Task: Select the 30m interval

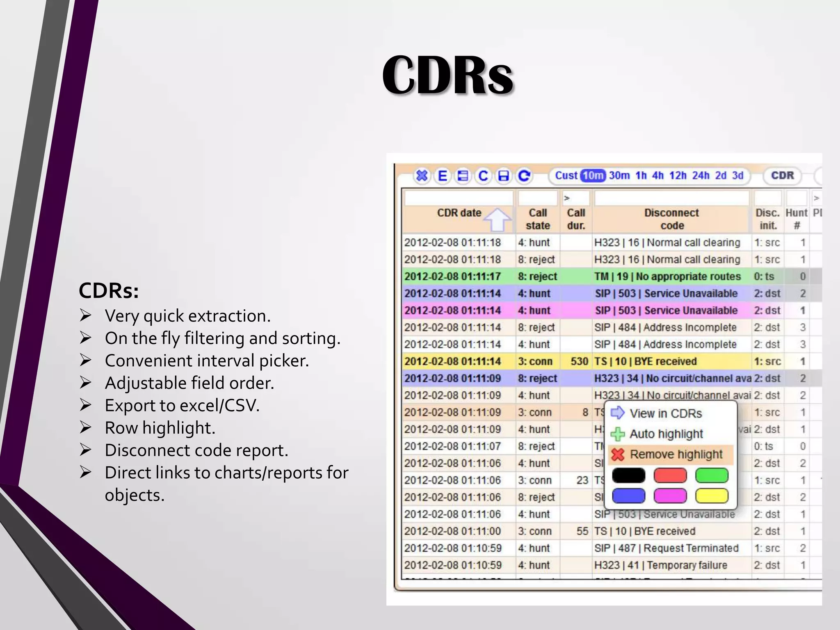Action: click(619, 176)
